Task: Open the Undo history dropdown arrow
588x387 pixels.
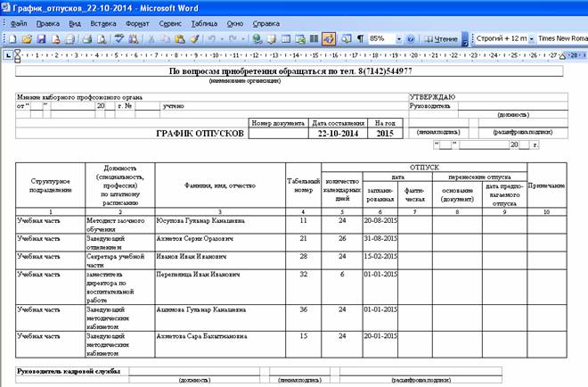Action: pos(222,38)
